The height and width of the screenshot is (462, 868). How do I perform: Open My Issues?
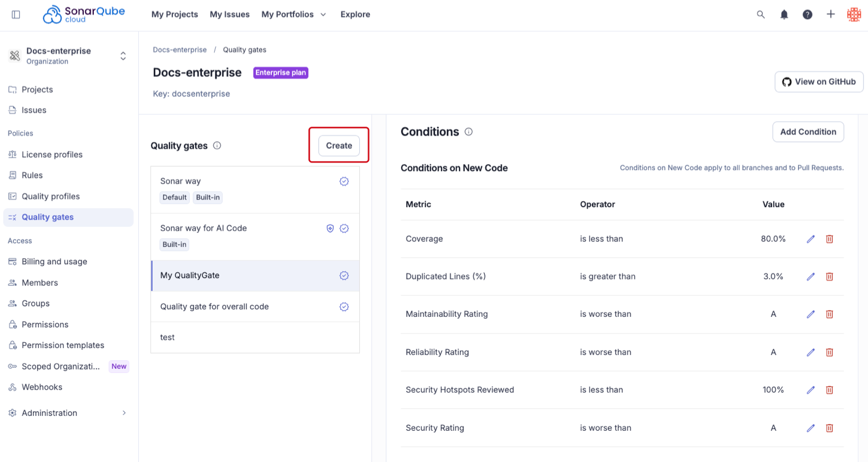click(x=230, y=14)
